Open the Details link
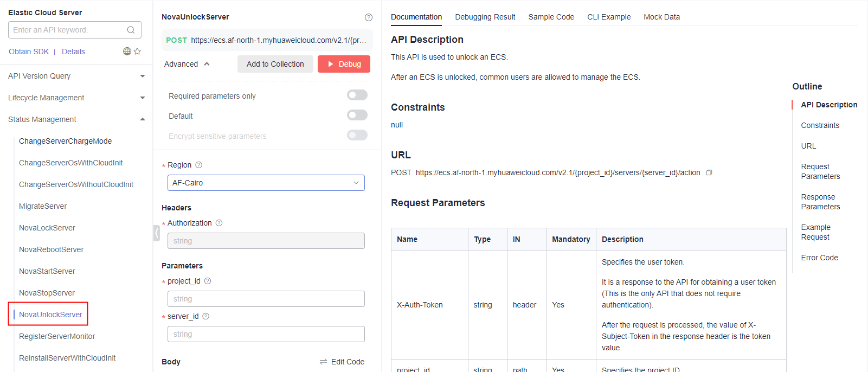 [73, 52]
